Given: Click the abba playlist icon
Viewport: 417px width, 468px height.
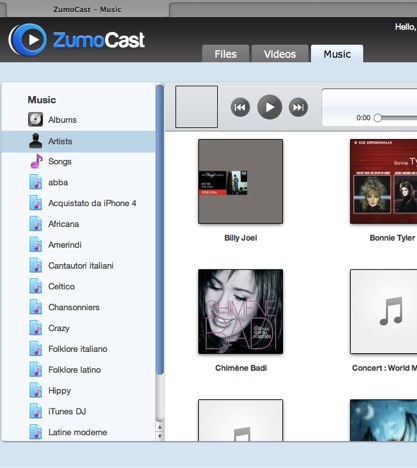Looking at the screenshot, I should (x=36, y=182).
